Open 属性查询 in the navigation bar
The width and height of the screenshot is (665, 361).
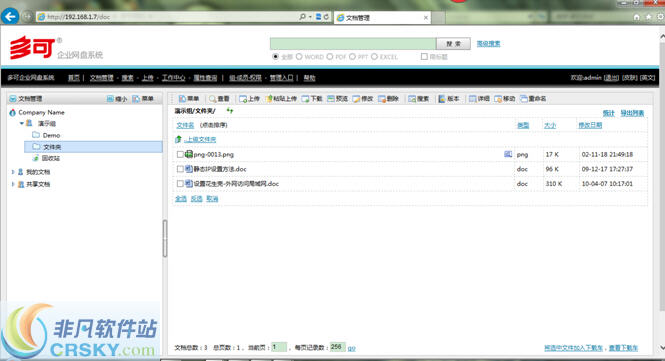click(x=205, y=78)
